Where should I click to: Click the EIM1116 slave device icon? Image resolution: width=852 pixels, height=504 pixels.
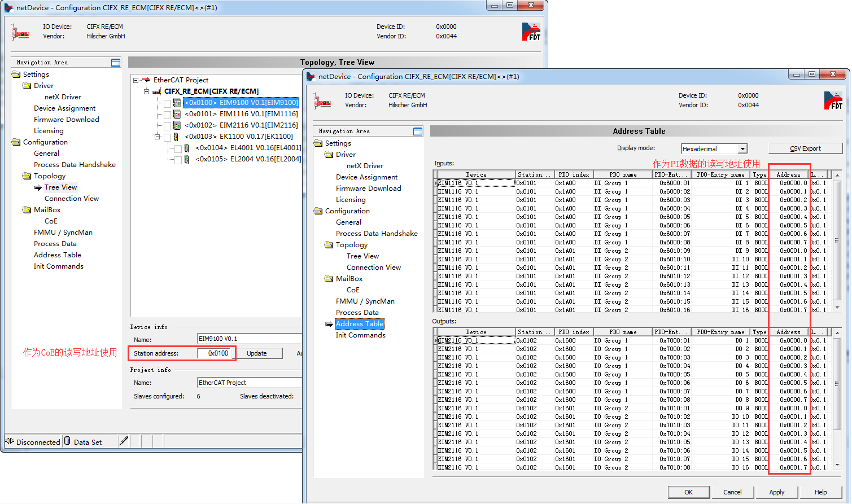tap(177, 114)
